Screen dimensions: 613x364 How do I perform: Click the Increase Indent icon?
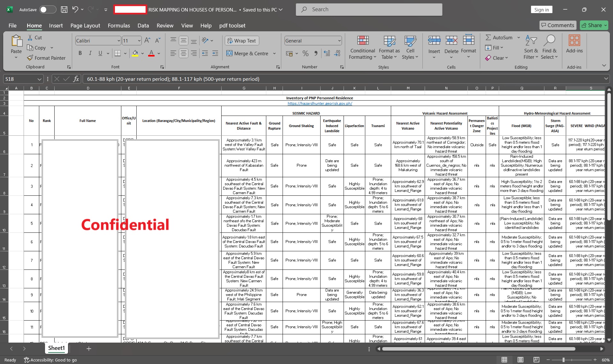click(x=216, y=53)
